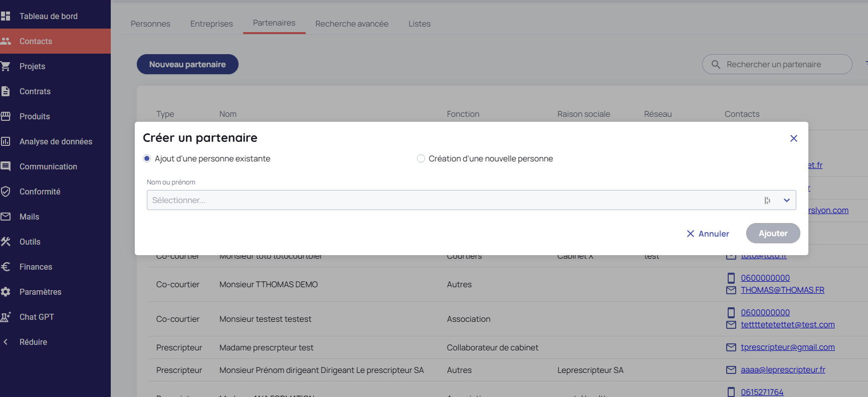Click the Contrats document icon
Screen dimensions: 868x397
tap(6, 91)
